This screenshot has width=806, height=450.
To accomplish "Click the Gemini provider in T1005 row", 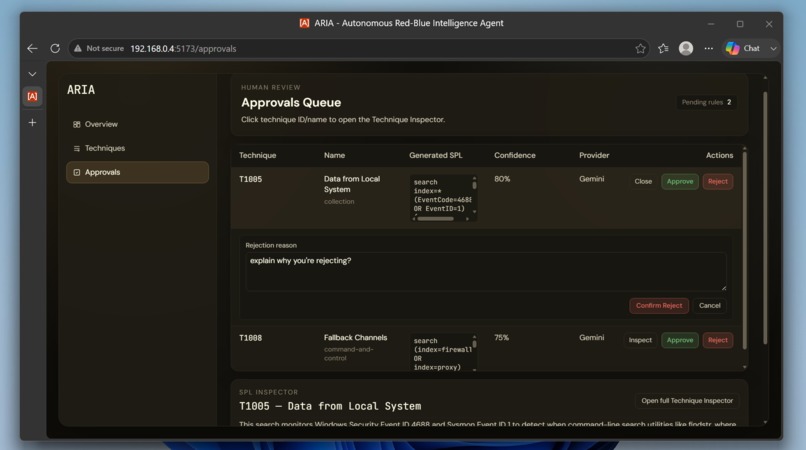I will 592,179.
